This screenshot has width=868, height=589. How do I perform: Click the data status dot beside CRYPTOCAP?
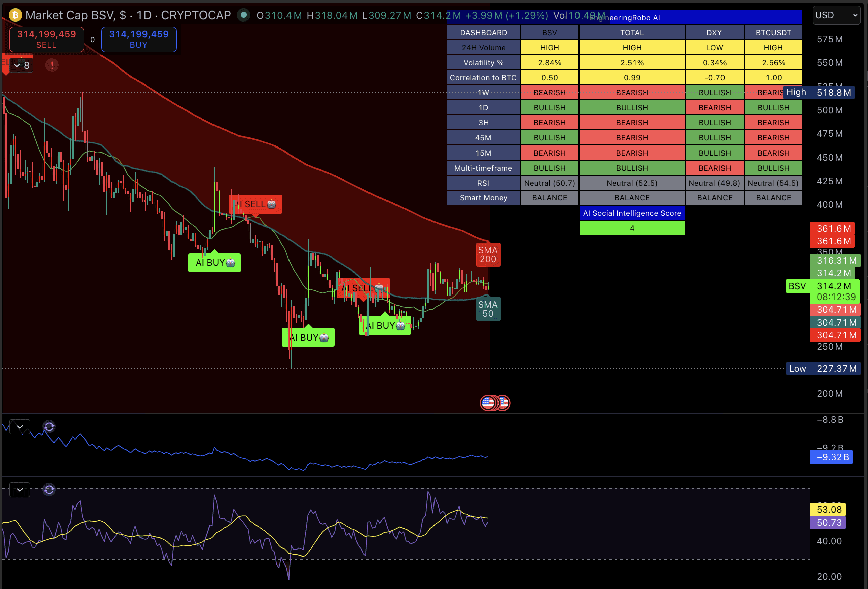244,15
